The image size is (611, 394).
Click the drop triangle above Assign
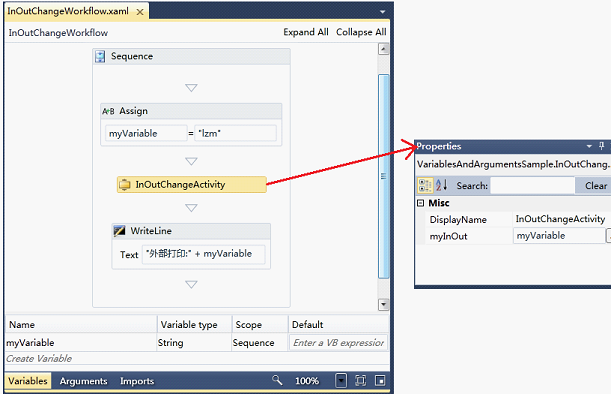(x=191, y=88)
